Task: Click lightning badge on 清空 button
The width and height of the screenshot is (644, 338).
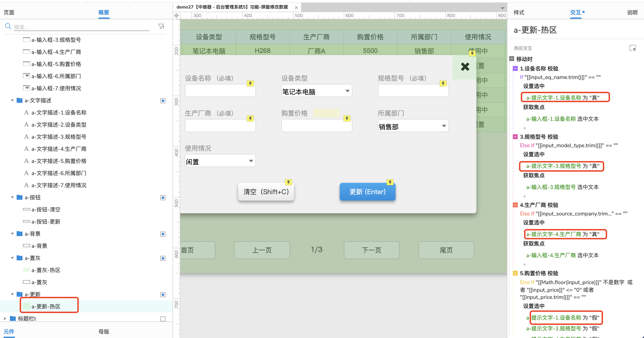Action: pos(289,182)
